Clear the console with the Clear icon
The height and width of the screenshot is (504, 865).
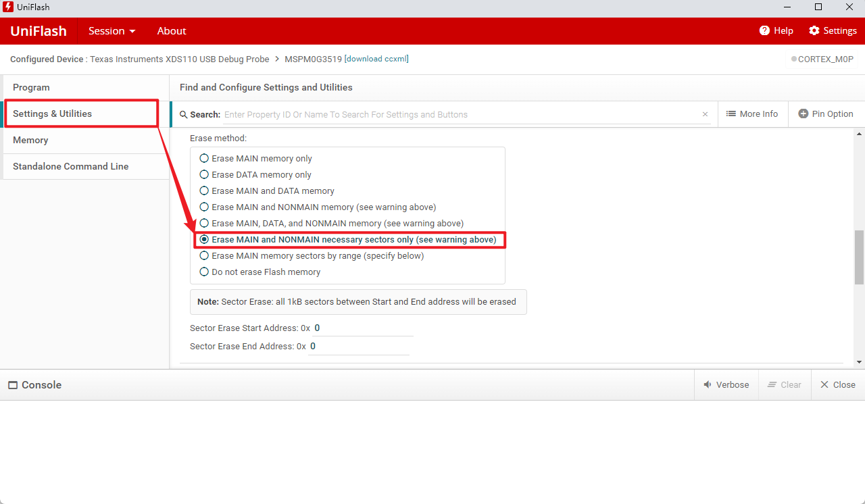772,384
